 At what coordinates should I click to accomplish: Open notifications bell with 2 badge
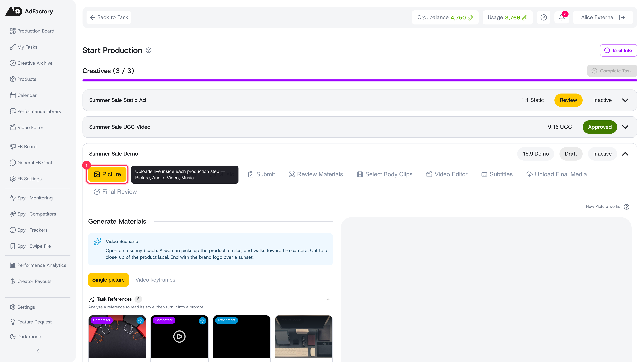[562, 17]
